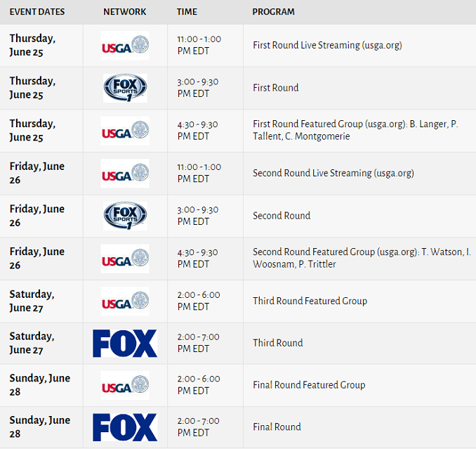
Task: Click USGA logo beside First Round Featured Group
Action: (x=125, y=131)
